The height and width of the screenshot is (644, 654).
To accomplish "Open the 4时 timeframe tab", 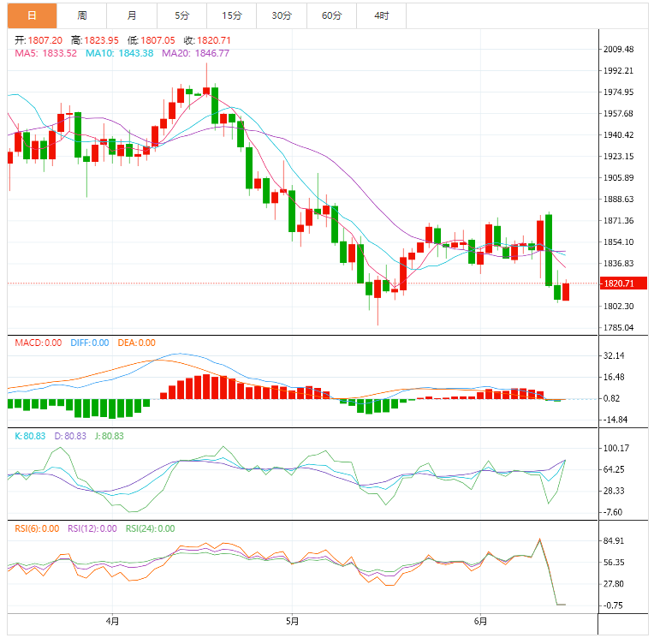I will tap(381, 16).
